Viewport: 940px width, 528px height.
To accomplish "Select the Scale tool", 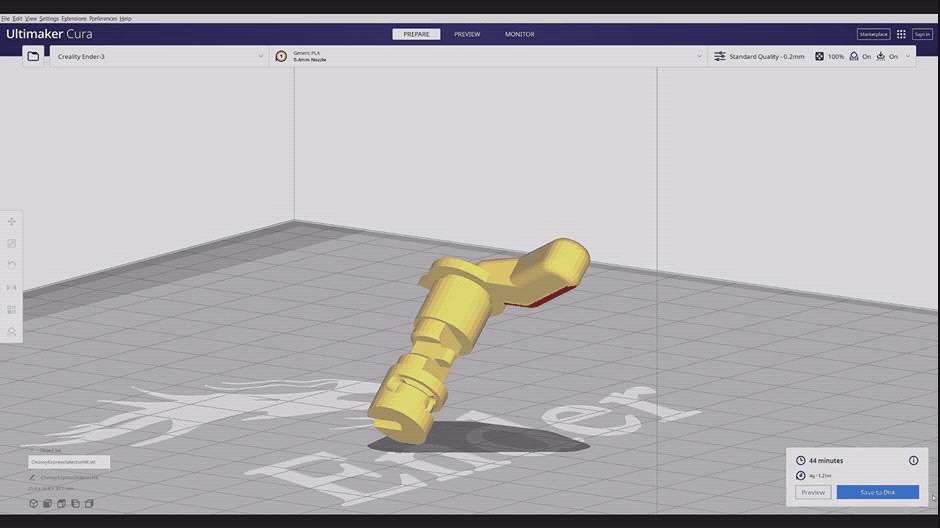I will coord(12,243).
